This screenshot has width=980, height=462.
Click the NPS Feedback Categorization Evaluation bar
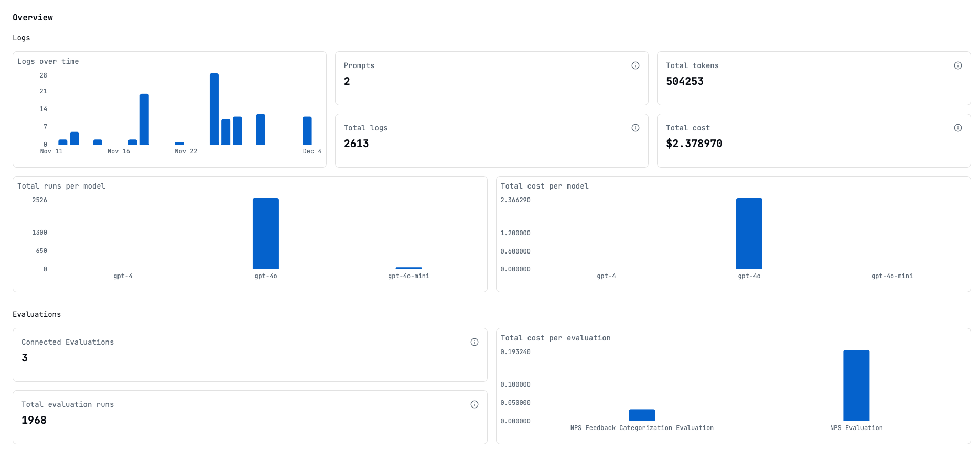click(642, 415)
